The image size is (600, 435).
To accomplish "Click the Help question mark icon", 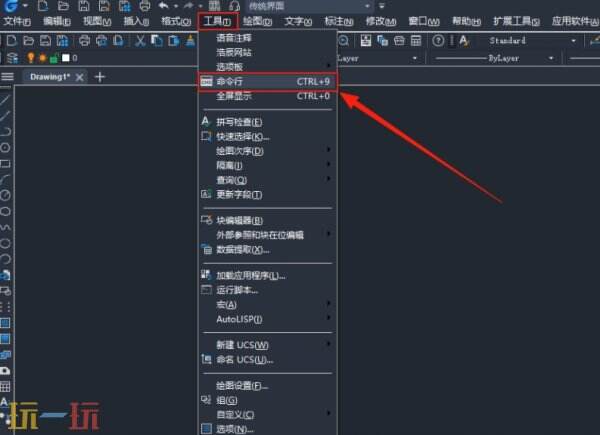I will [438, 41].
